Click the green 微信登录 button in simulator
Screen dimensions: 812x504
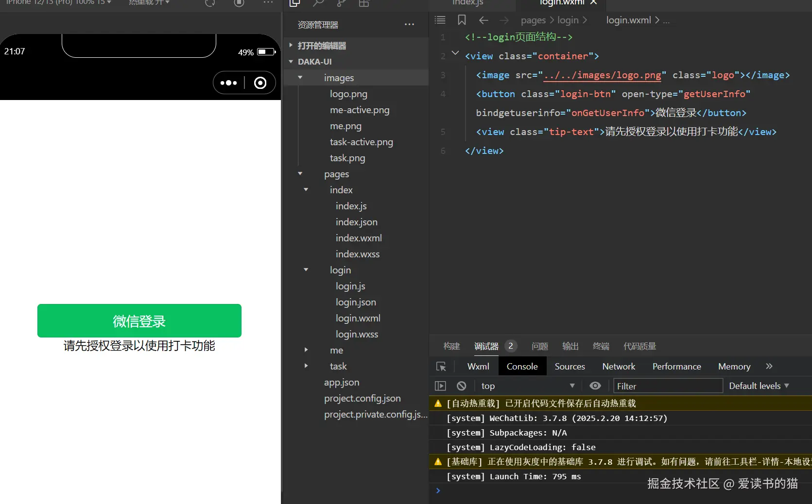(x=139, y=320)
